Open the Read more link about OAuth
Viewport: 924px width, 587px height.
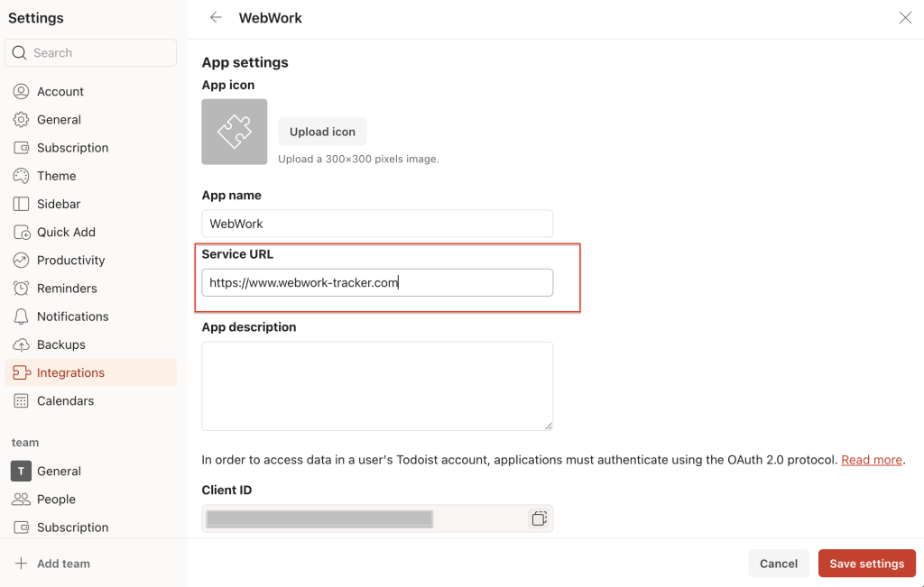tap(872, 460)
